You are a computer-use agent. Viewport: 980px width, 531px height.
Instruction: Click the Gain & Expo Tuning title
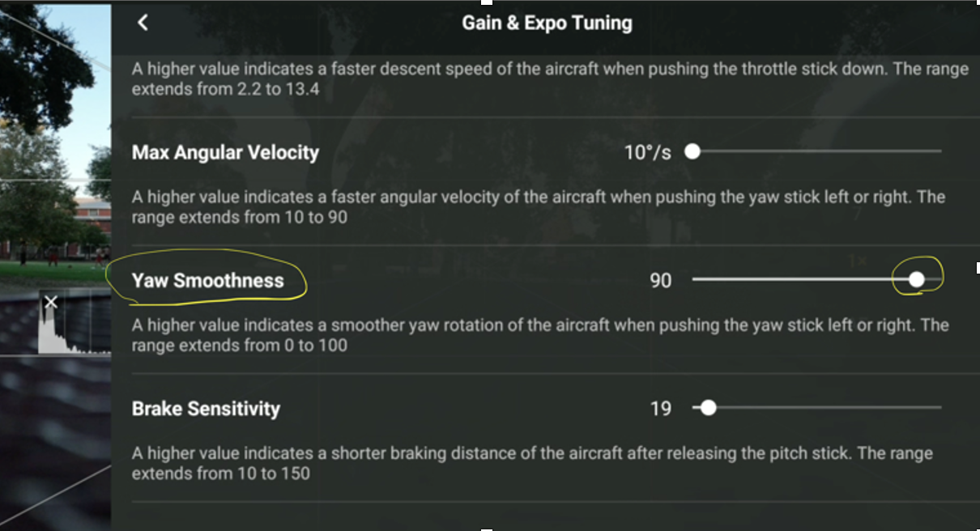[547, 23]
